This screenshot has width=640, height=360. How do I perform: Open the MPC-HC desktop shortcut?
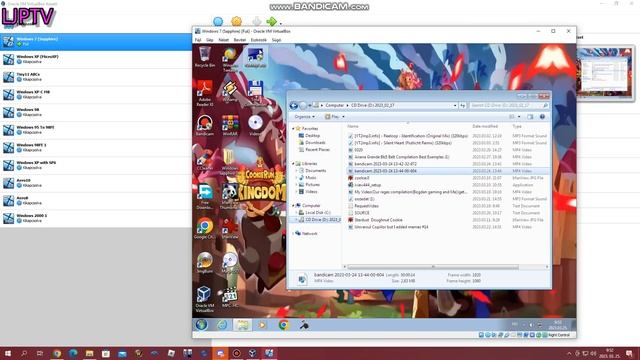point(230,298)
